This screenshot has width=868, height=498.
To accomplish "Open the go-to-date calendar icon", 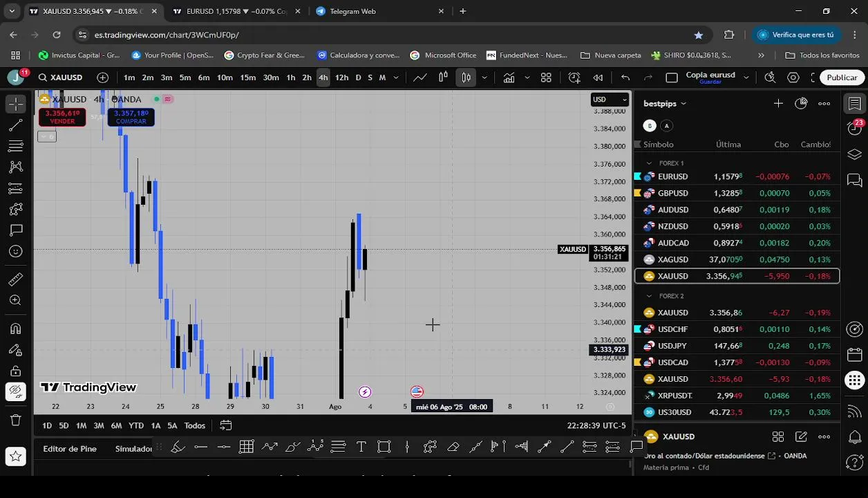I will (226, 425).
